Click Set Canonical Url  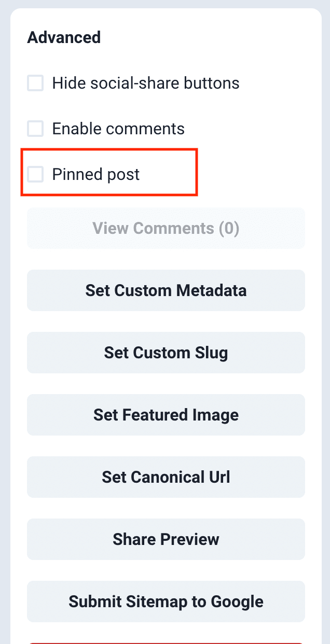(x=166, y=477)
